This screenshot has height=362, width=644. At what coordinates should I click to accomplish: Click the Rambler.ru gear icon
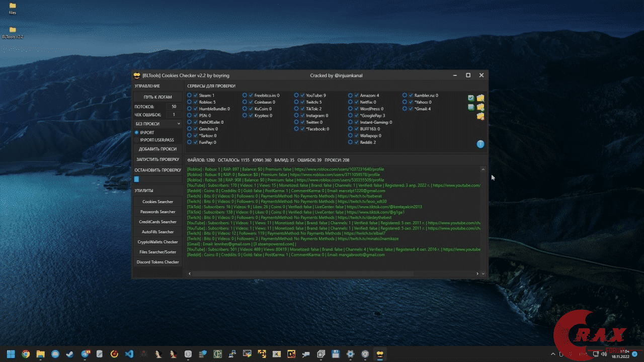click(405, 96)
